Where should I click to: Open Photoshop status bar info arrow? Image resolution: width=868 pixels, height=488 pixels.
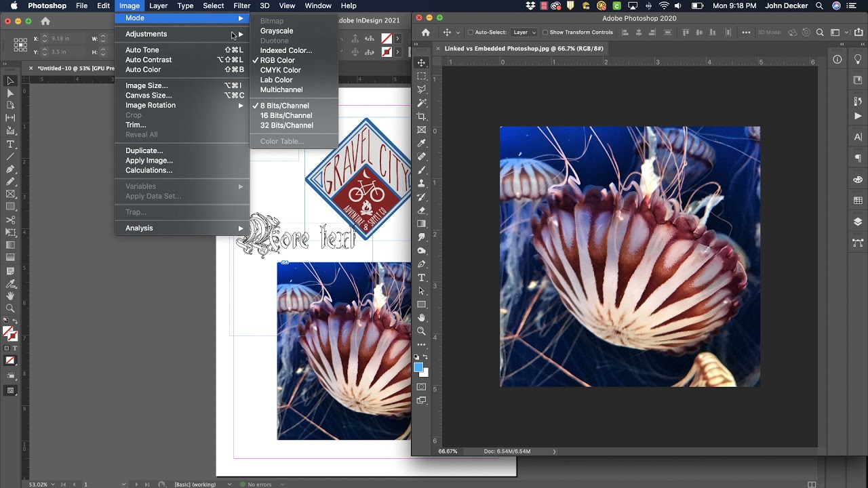coord(554,451)
